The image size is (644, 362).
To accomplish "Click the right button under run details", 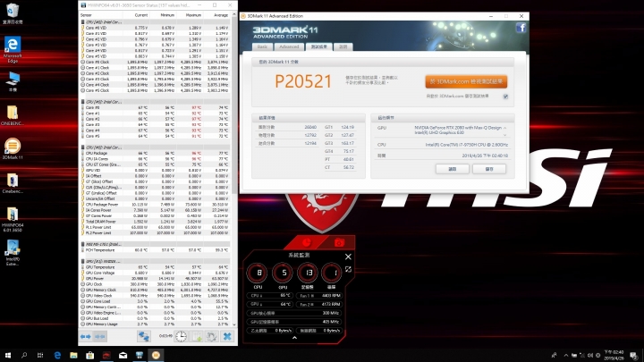I will 489,169.
